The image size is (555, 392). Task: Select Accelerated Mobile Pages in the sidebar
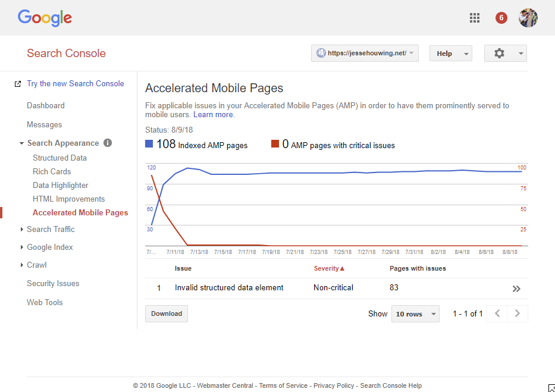[80, 212]
